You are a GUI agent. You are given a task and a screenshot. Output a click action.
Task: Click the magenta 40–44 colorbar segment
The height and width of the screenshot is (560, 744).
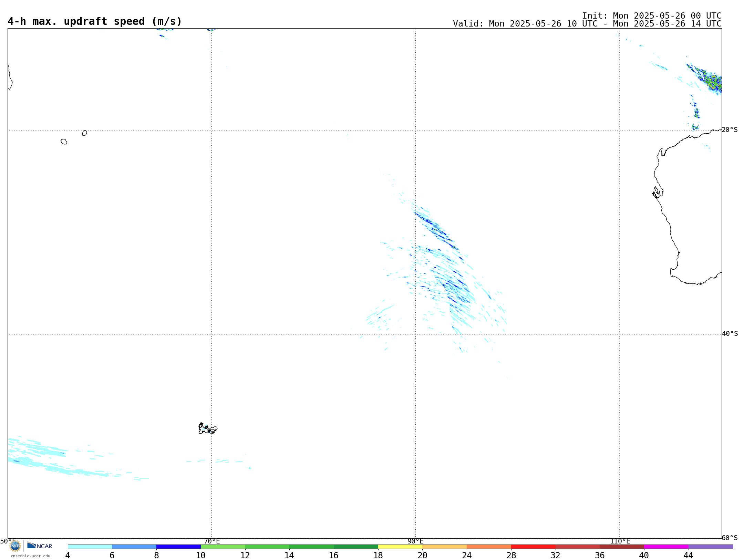666,547
